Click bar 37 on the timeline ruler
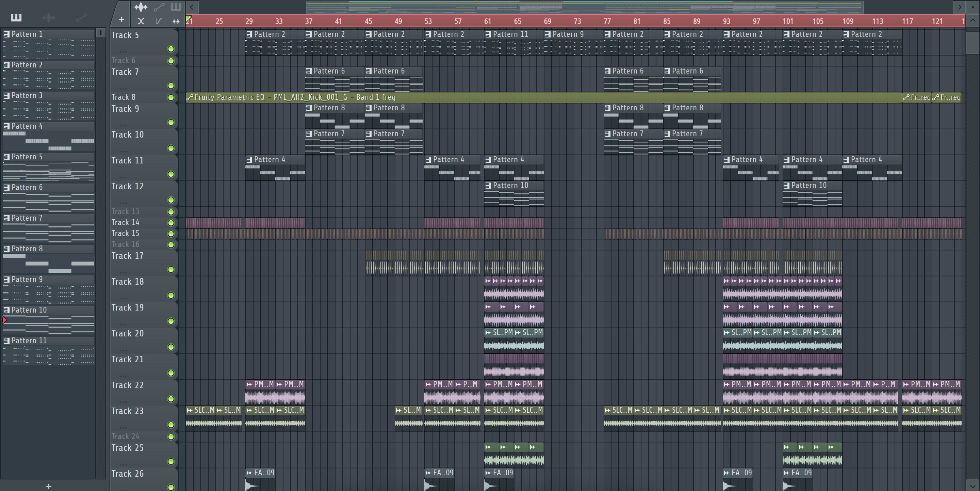 click(309, 21)
